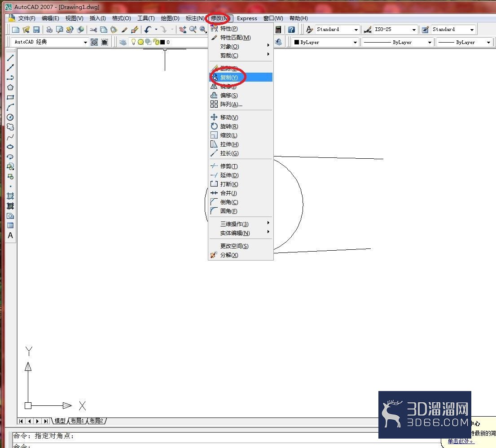Select the Polyline tool
The height and width of the screenshot is (448, 496).
[x=10, y=78]
